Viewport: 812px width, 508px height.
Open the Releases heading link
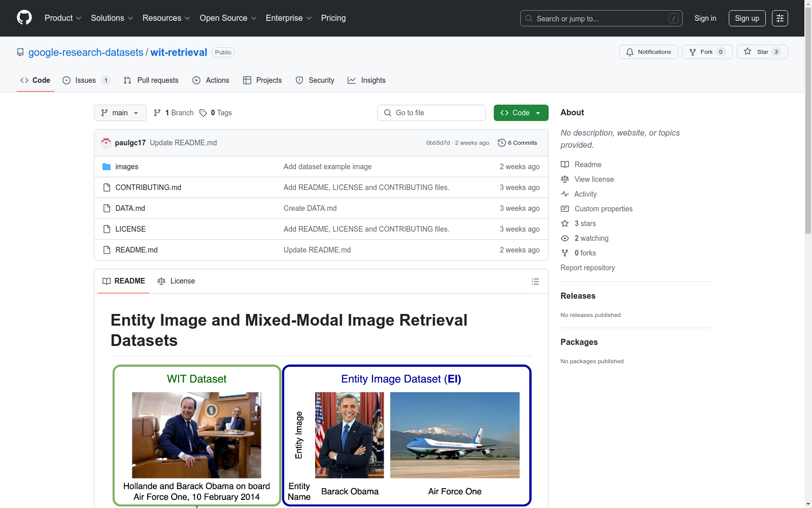[x=578, y=296]
